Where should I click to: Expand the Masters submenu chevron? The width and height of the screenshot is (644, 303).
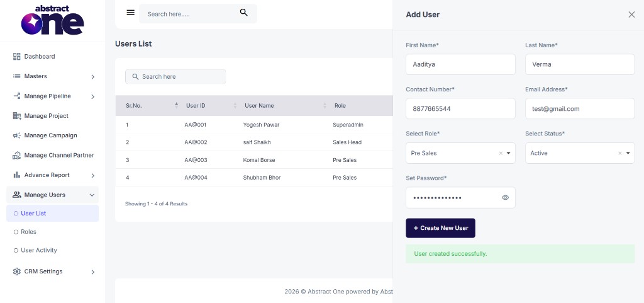[93, 76]
